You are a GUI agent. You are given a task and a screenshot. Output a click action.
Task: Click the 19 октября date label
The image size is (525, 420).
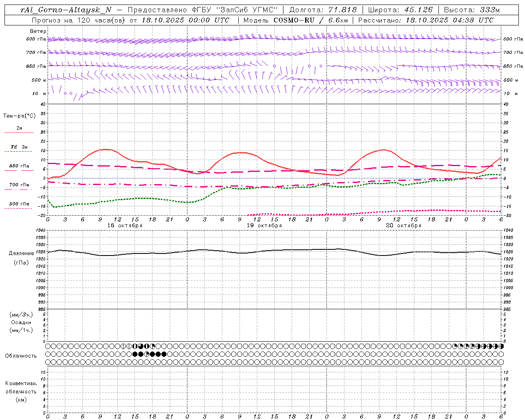264,226
